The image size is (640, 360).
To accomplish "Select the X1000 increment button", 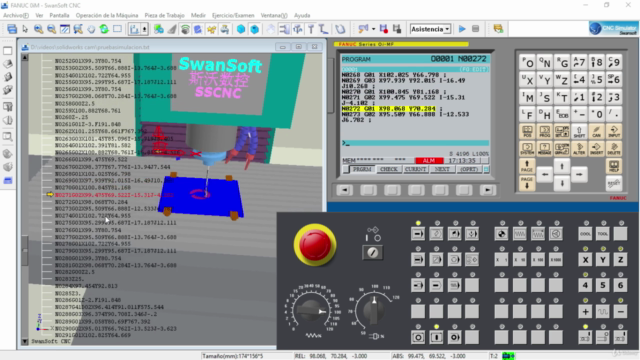I will pyautogui.click(x=556, y=260).
